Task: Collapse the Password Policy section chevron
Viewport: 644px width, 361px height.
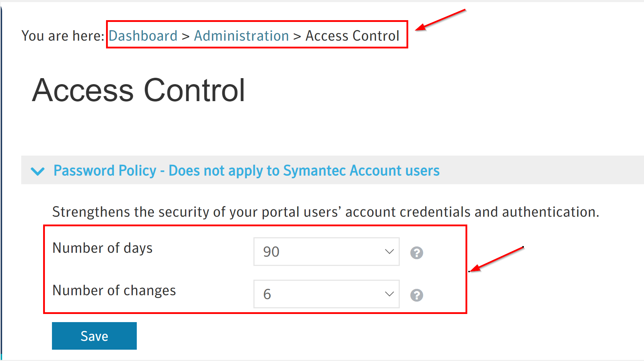Action: tap(38, 171)
